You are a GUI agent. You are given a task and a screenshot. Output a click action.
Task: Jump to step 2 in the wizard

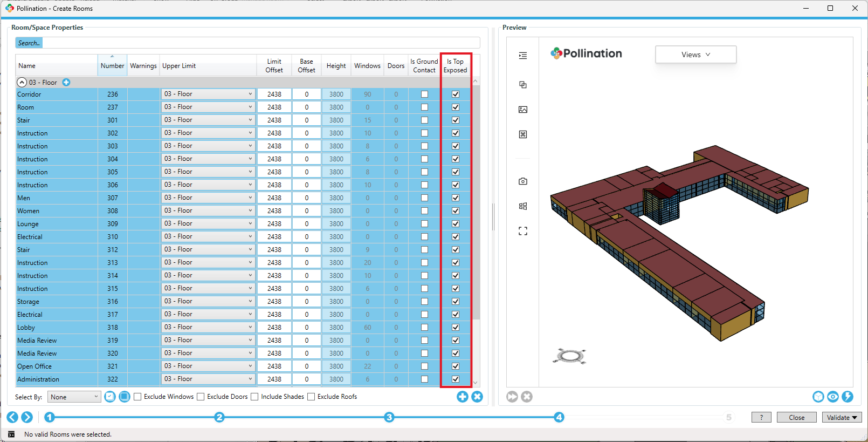(219, 417)
